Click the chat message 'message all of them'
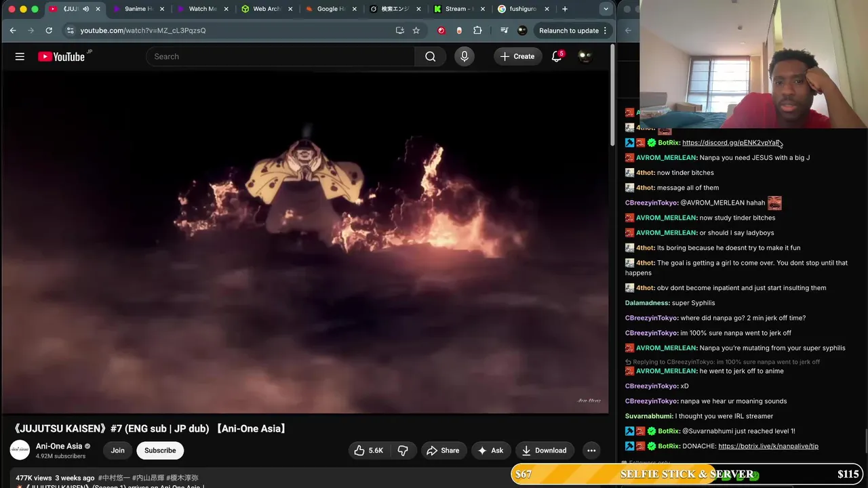 pyautogui.click(x=688, y=188)
